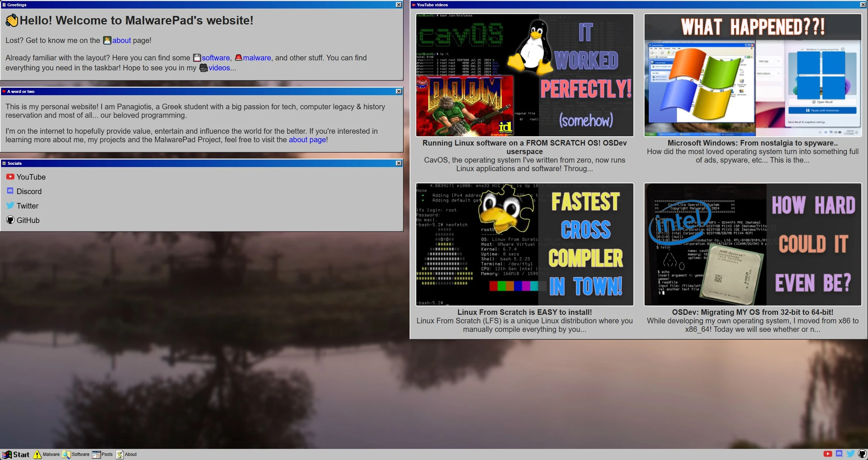This screenshot has height=460, width=868.
Task: Click the floppy disk icon before software
Action: (x=197, y=58)
